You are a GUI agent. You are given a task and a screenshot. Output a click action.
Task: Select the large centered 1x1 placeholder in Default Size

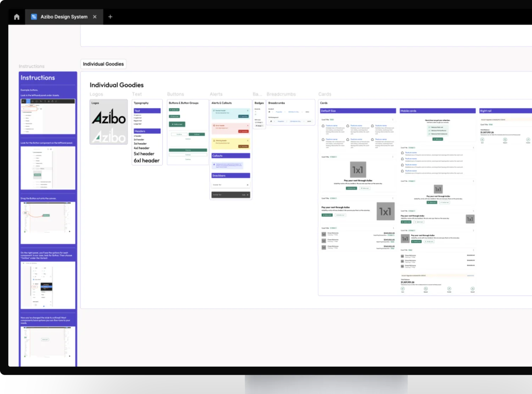pos(358,170)
